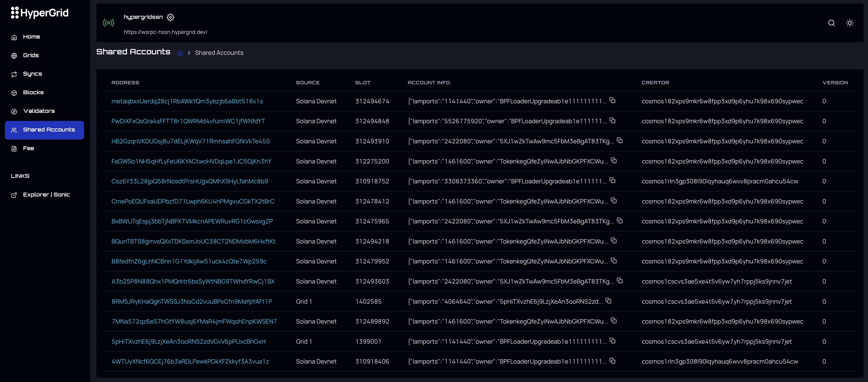Screen dimensions: 868x382
Task: Open the Fee page
Action: (28, 148)
